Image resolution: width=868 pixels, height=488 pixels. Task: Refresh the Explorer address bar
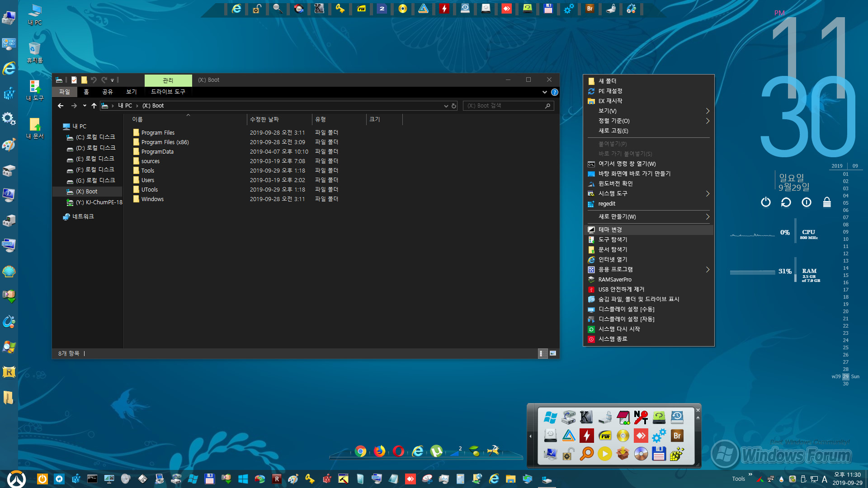pos(454,106)
